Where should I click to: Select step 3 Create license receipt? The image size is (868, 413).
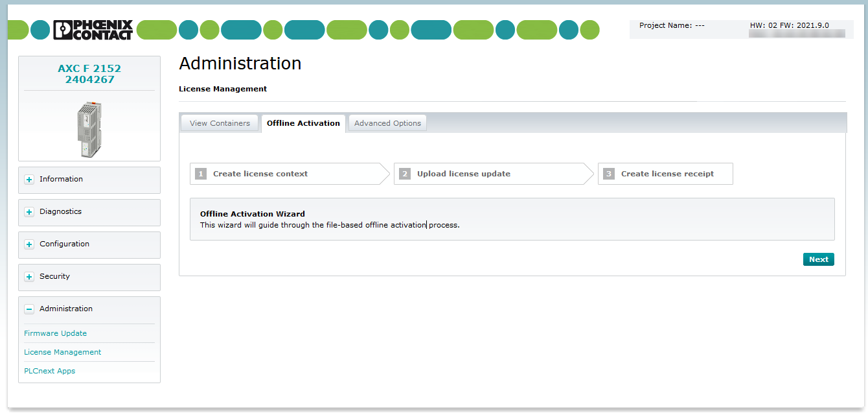point(667,174)
